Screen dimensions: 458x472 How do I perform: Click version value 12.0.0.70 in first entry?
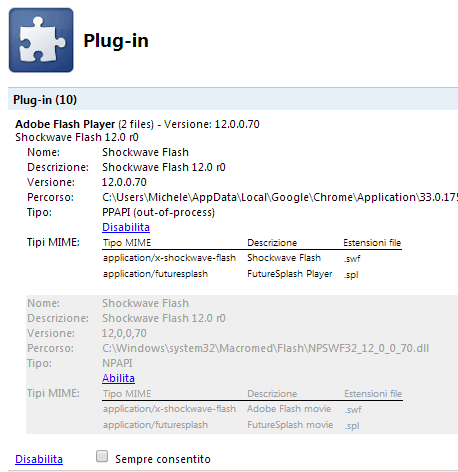124,182
